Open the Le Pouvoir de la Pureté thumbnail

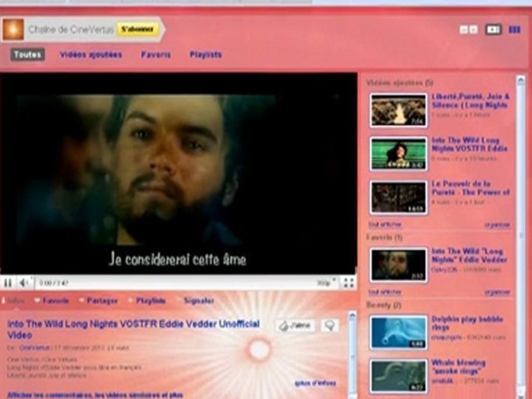(x=398, y=197)
